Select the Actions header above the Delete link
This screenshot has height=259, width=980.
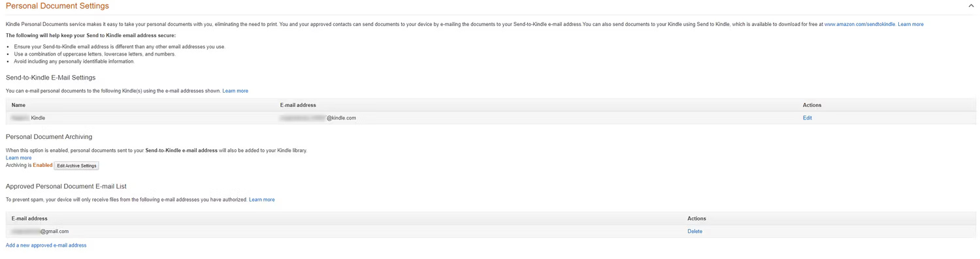click(x=697, y=219)
